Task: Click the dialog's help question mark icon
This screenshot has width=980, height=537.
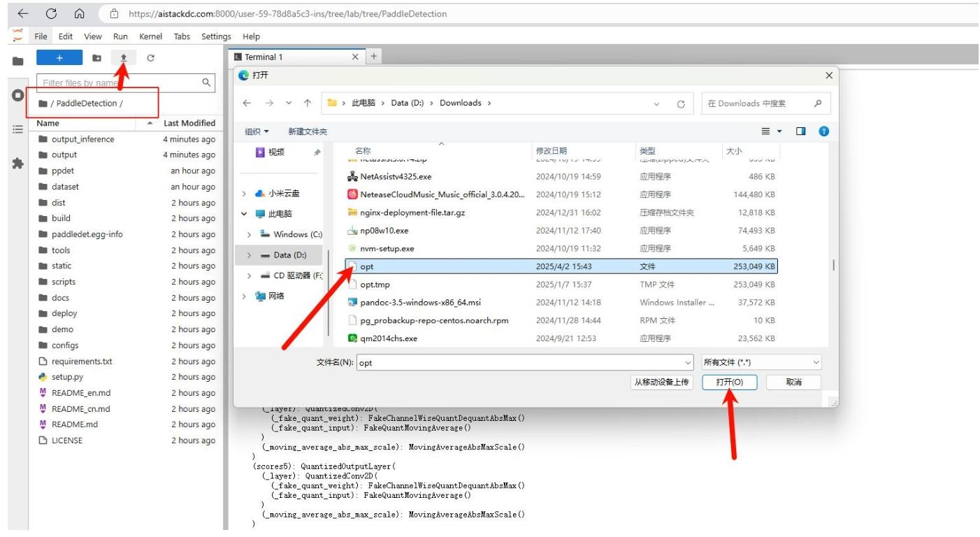Action: 823,131
